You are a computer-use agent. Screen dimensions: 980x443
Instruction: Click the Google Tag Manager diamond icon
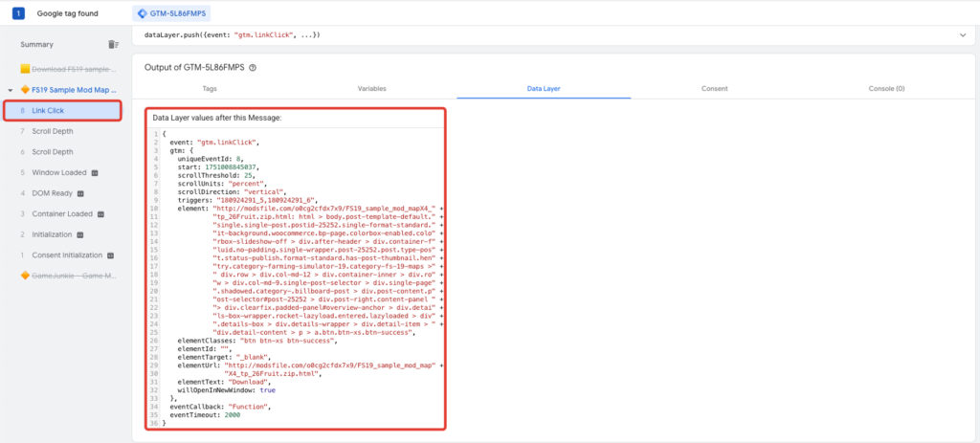coord(142,13)
